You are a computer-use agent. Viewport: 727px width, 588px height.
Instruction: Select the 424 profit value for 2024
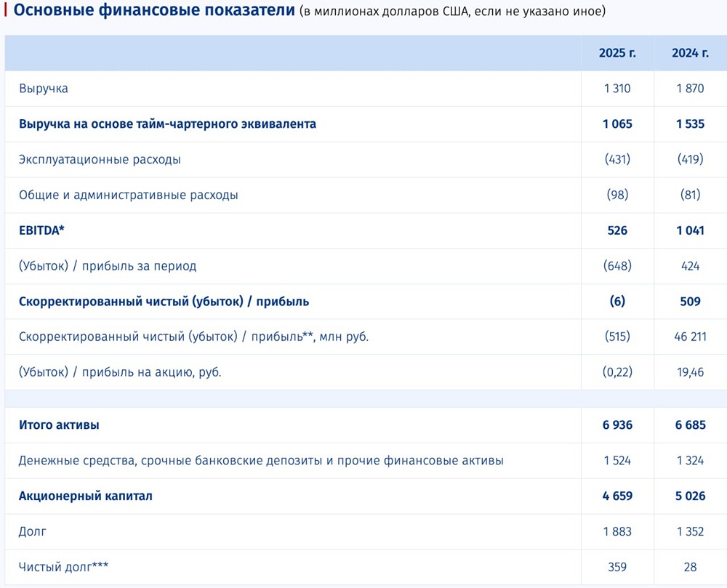click(x=691, y=266)
